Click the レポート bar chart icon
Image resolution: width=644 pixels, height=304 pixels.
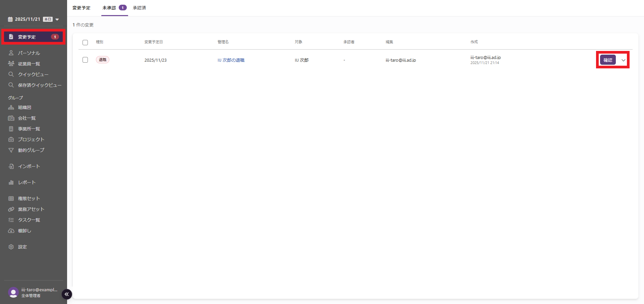pos(11,182)
